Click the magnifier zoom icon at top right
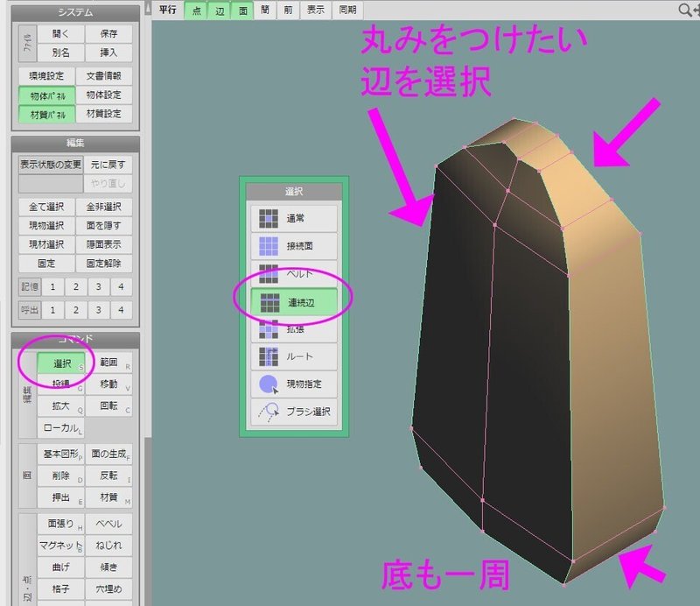This screenshot has width=700, height=606. [684, 10]
